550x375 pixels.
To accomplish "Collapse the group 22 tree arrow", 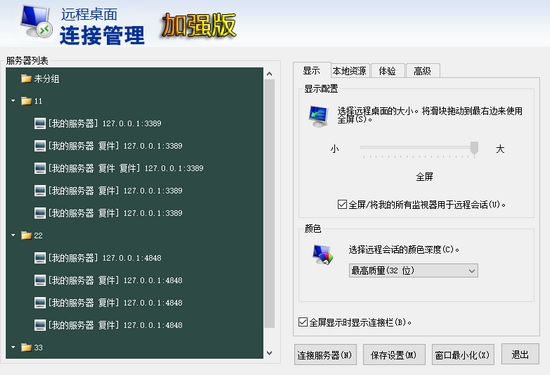I will [x=13, y=235].
